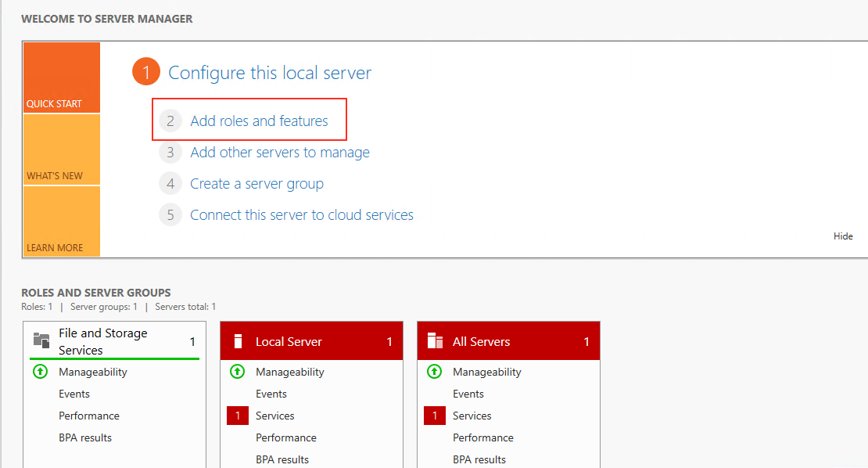Open BPA results in All Servers tile

[479, 459]
